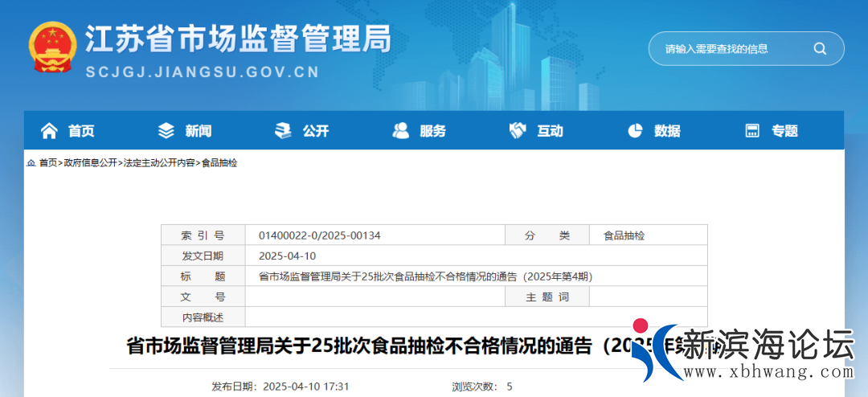Click the 专题 special topics icon
The image size is (868, 397).
[752, 131]
